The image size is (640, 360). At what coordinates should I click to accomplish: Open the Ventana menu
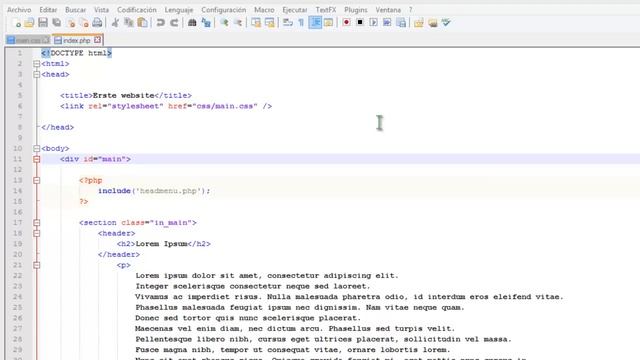coord(388,9)
